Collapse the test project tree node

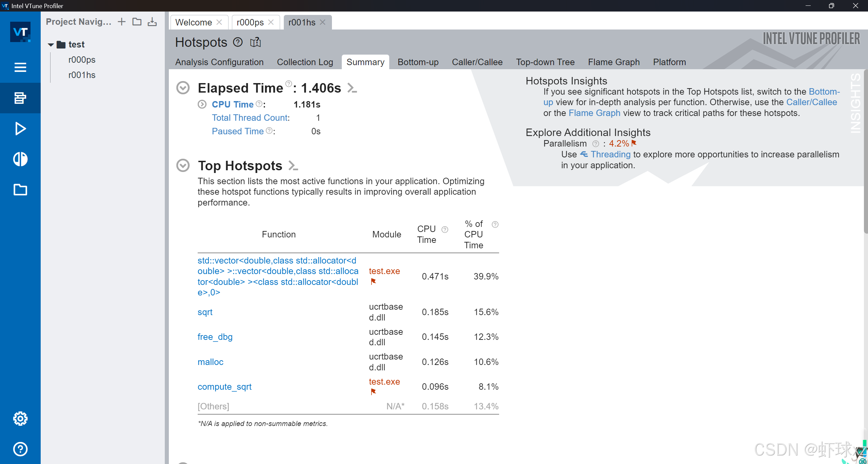click(51, 44)
